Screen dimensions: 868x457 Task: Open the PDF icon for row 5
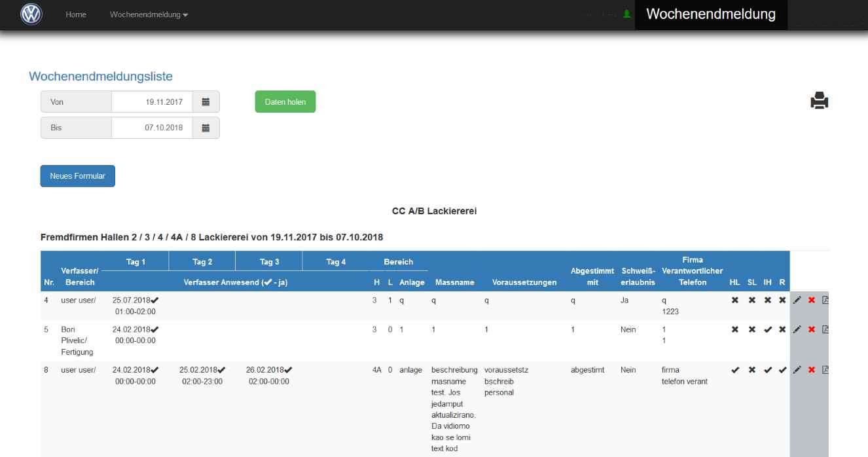click(825, 330)
